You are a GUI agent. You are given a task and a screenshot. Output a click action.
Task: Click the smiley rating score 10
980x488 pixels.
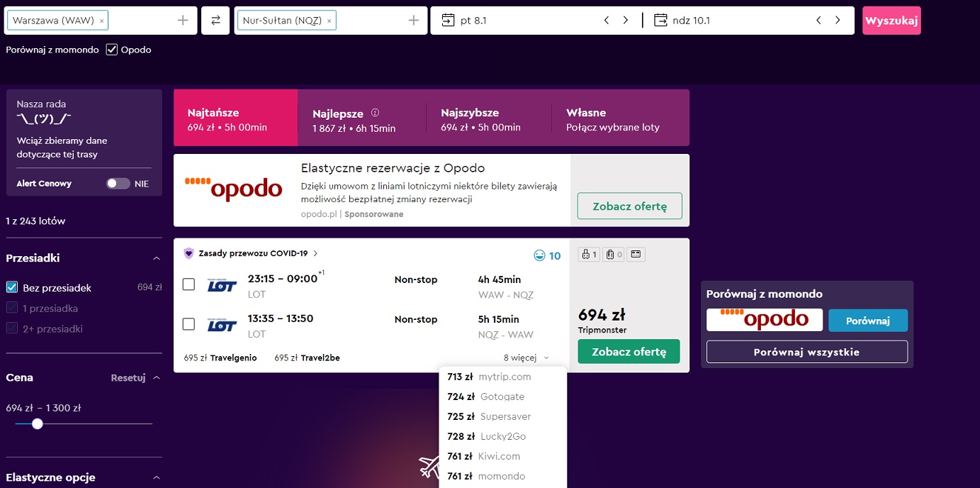(547, 256)
